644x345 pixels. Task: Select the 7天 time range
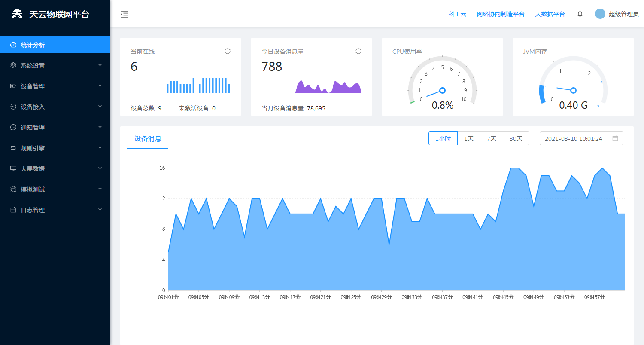492,138
